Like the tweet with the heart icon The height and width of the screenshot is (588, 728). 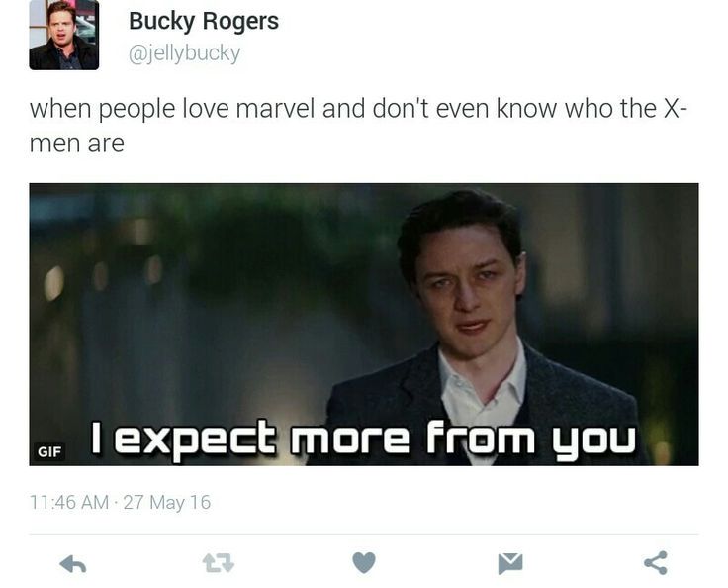click(364, 563)
